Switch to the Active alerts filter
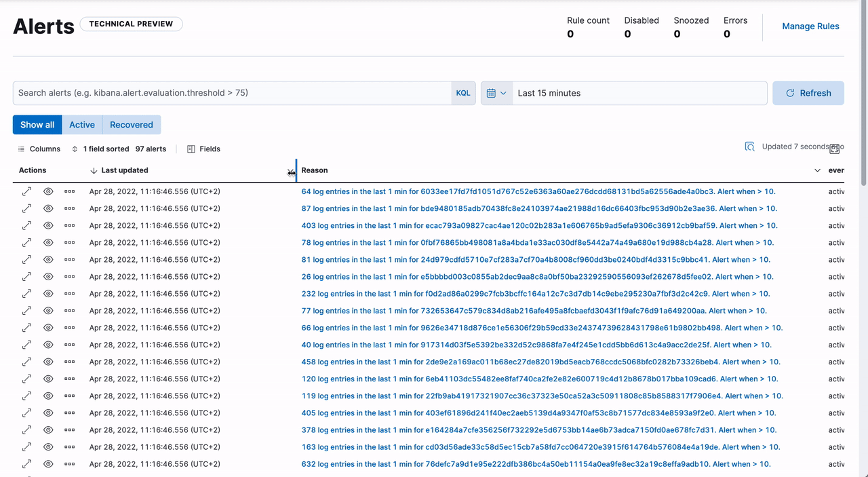The image size is (868, 477). click(x=82, y=124)
